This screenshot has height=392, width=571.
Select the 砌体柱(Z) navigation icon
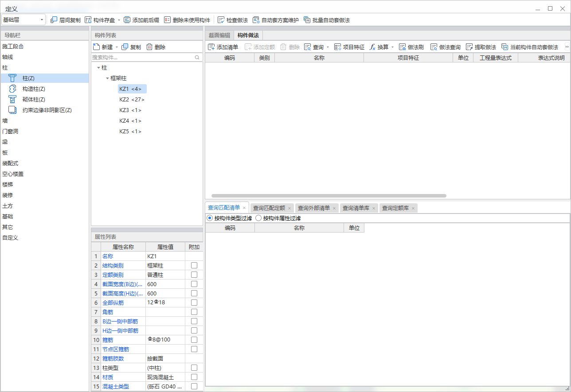13,99
